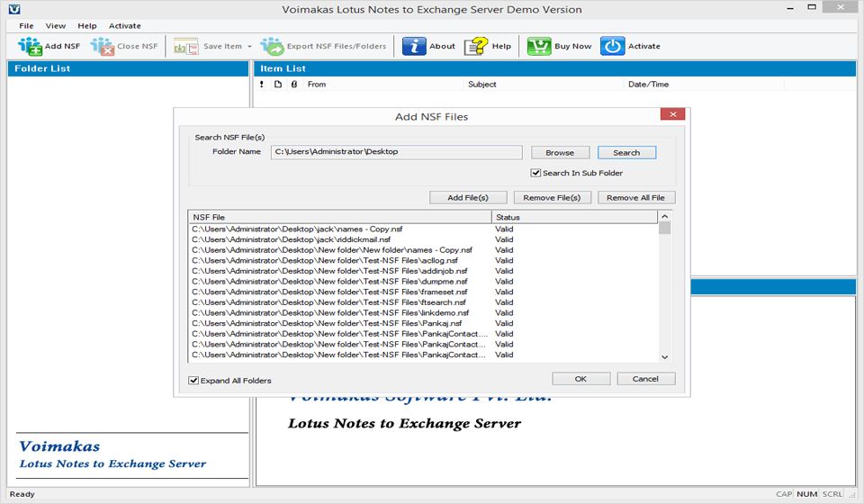Click the Close NSF toolbar icon

103,46
